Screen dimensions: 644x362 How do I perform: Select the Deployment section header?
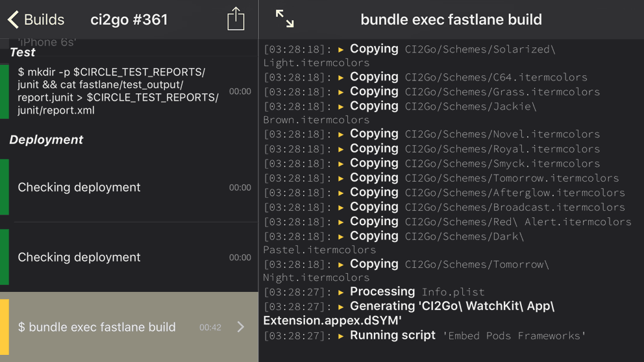46,139
